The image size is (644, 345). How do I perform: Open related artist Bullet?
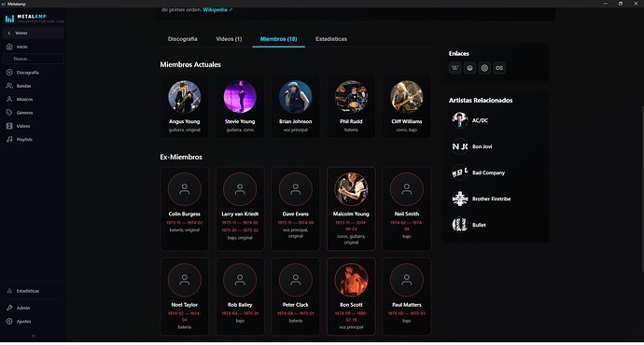coord(495,225)
